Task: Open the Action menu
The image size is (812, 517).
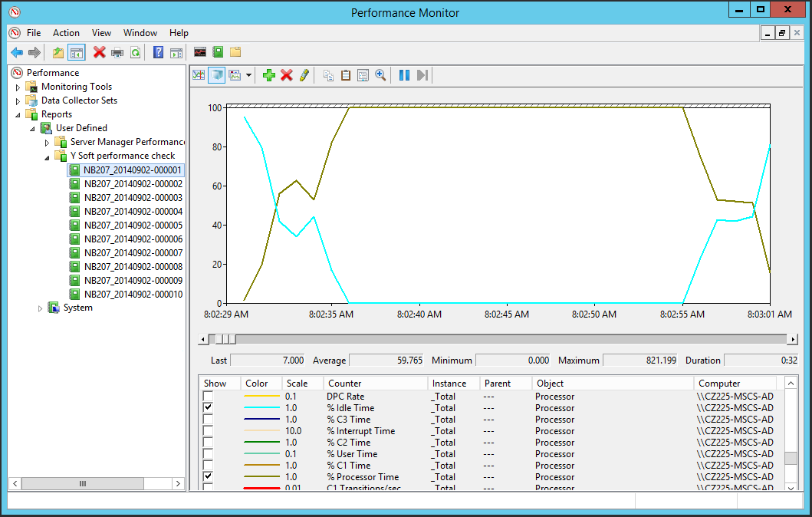Action: tap(66, 33)
